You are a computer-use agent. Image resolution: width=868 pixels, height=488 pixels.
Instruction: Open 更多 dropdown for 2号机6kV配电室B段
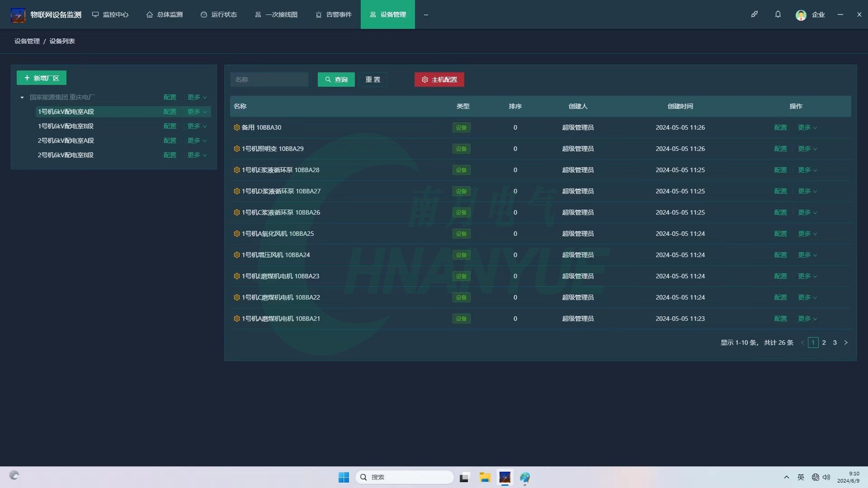tap(197, 155)
